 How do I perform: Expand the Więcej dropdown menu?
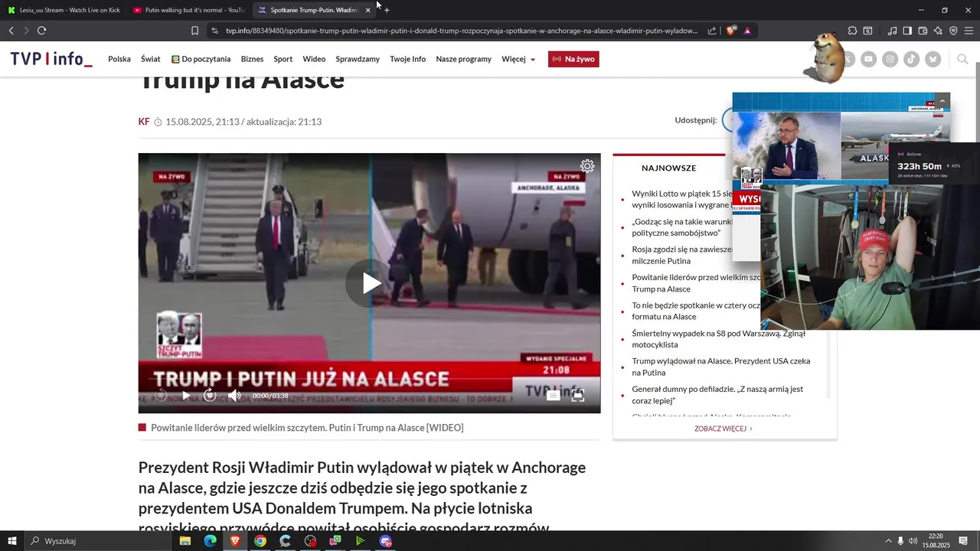click(x=518, y=59)
